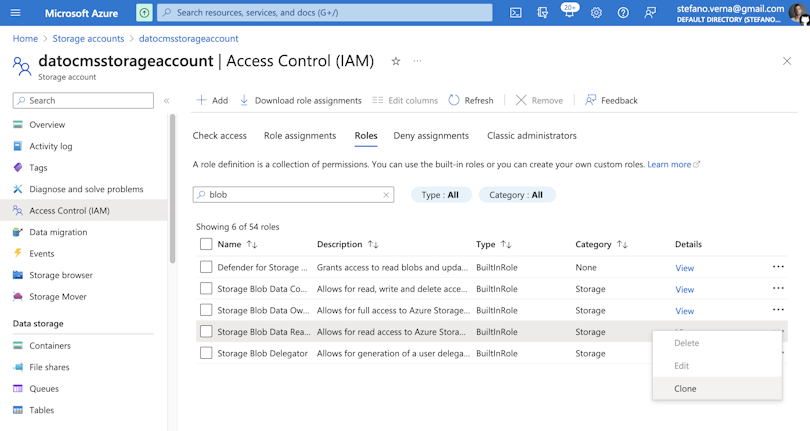Image resolution: width=810 pixels, height=431 pixels.
Task: Select Access Control (IAM) in the sidebar
Action: [84, 210]
